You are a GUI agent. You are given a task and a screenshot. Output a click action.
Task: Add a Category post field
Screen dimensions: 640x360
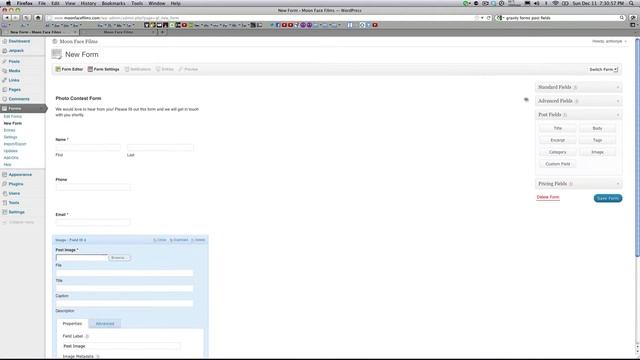point(558,152)
